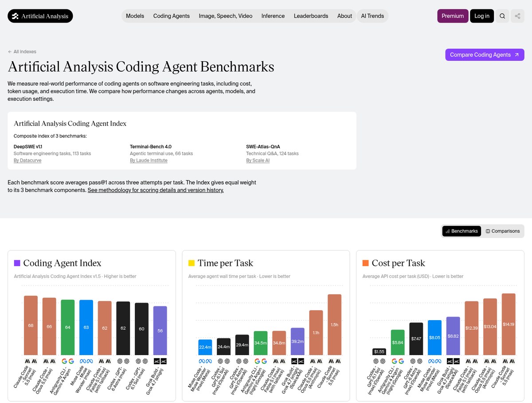Viewport: 532px width, 403px height.
Task: Click the Log in button
Action: pyautogui.click(x=482, y=16)
